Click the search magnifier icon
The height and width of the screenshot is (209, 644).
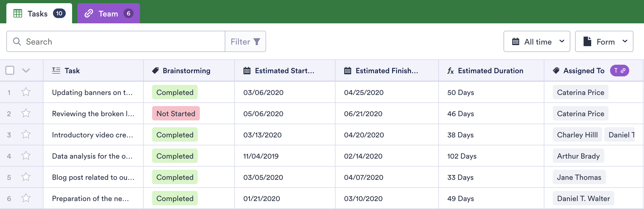(x=17, y=42)
